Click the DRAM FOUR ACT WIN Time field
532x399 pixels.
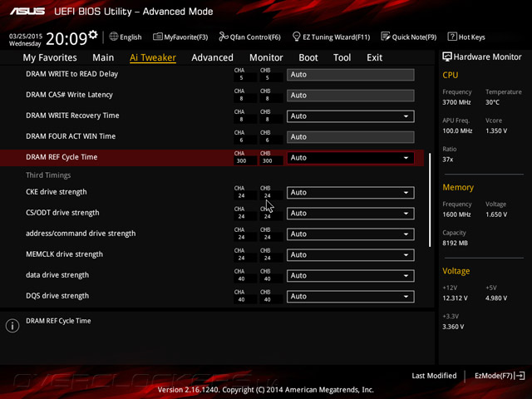click(351, 137)
